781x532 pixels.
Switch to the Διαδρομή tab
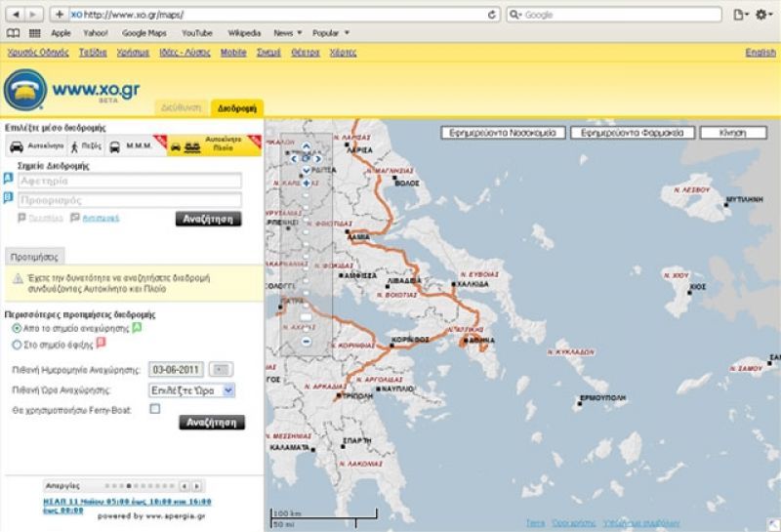(x=237, y=108)
